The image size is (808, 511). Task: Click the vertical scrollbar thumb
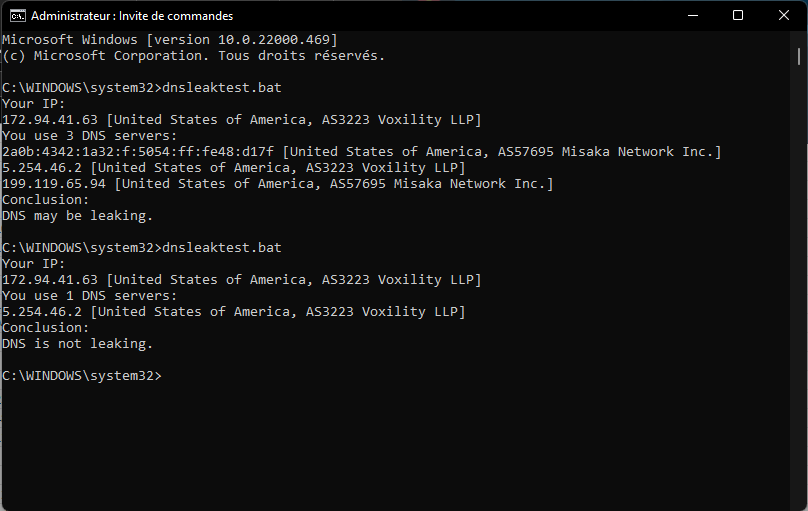point(799,56)
